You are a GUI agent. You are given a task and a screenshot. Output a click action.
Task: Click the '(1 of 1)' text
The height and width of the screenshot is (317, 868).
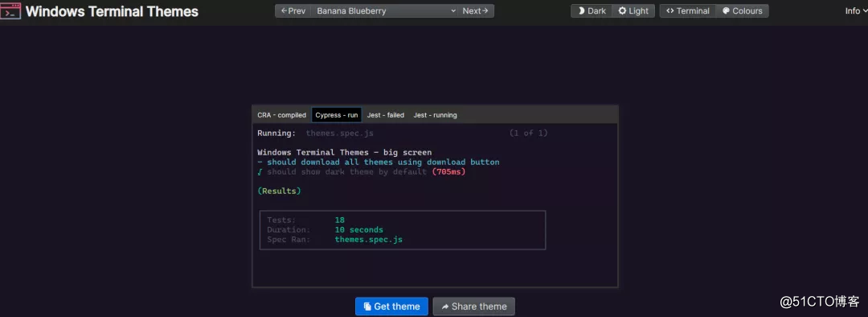pos(529,133)
